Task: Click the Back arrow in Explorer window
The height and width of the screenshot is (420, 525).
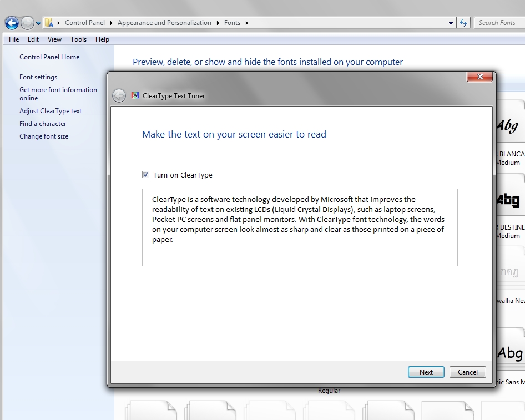Action: [x=12, y=23]
